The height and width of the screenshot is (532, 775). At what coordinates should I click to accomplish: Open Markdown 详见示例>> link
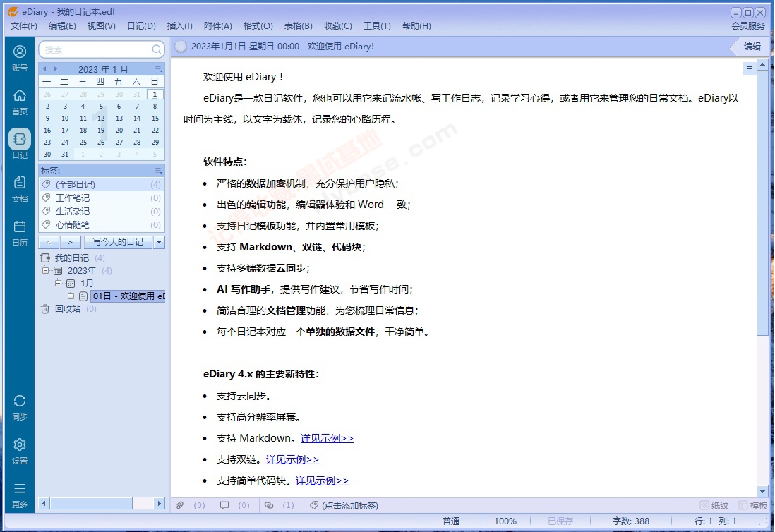[x=328, y=438]
